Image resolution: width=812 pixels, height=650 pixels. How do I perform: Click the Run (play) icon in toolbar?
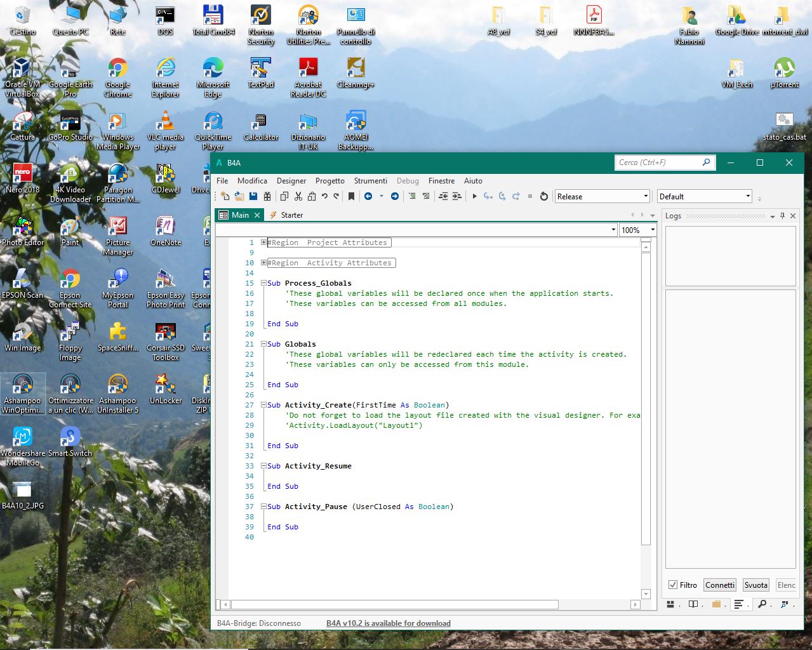[474, 197]
